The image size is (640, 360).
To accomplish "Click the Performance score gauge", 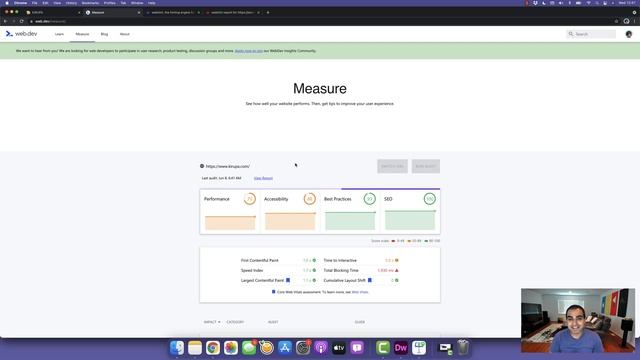I will point(249,199).
